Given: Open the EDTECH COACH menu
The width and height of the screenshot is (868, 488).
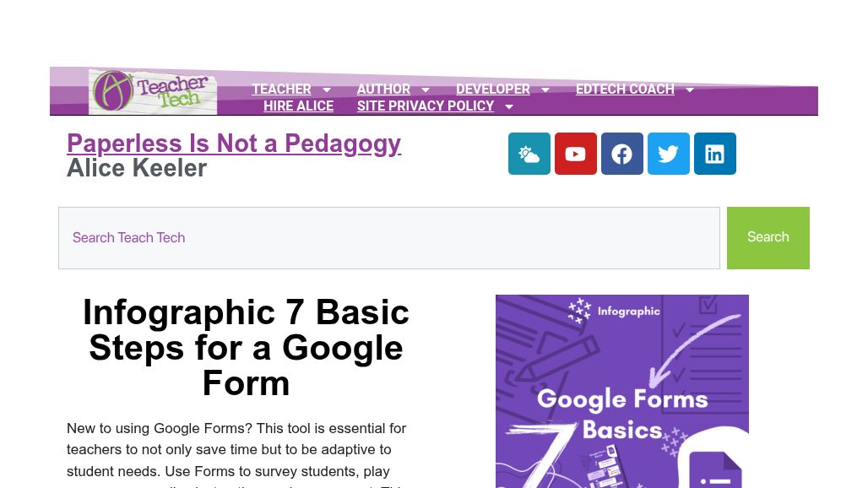Looking at the screenshot, I should pos(625,89).
